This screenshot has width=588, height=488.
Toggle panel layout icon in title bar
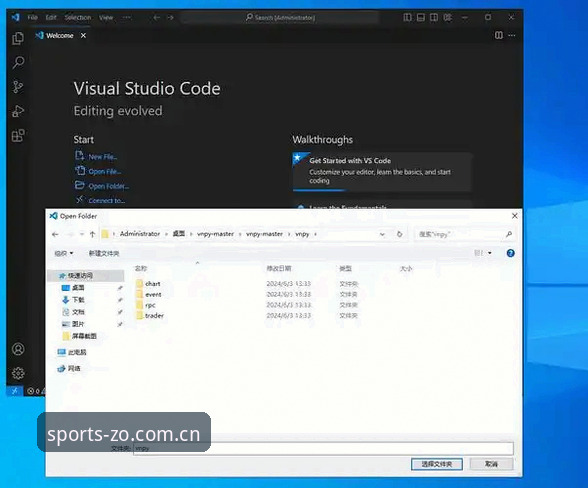tap(421, 17)
